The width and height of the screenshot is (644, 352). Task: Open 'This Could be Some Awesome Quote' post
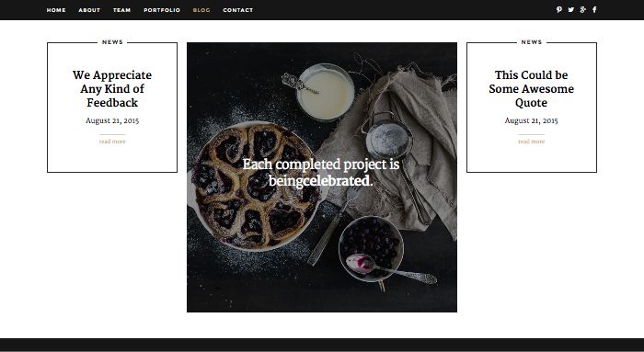[x=531, y=88]
